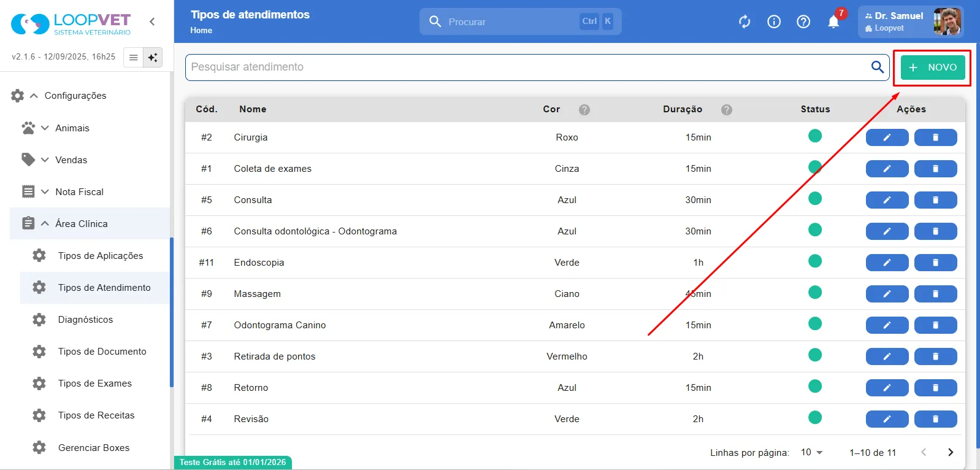Image resolution: width=980 pixels, height=470 pixels.
Task: Open the Linhas por página dropdown
Action: [811, 452]
